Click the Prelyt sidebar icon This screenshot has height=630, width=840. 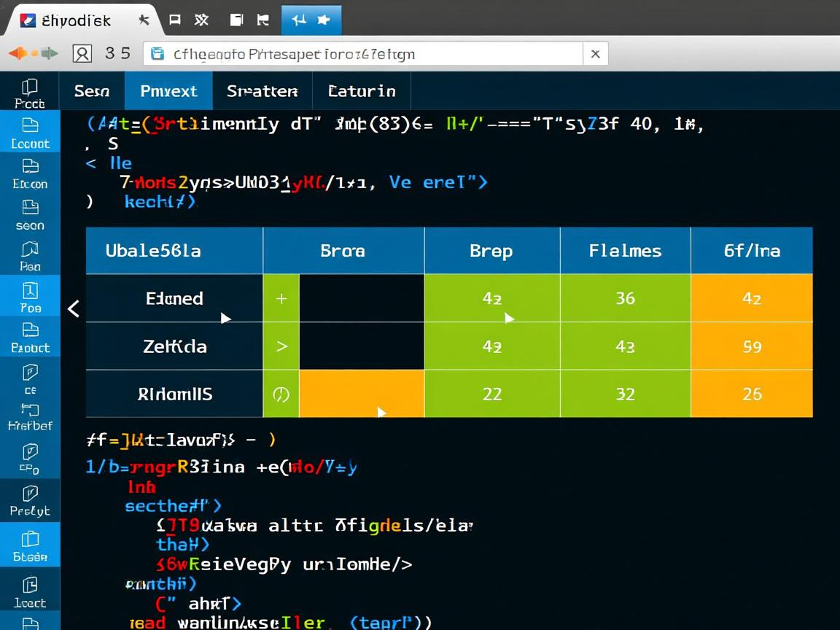coord(29,500)
